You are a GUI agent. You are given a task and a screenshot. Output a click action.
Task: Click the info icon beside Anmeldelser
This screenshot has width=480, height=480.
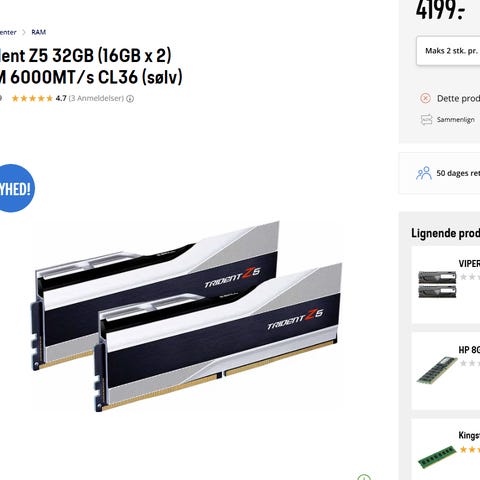click(130, 99)
